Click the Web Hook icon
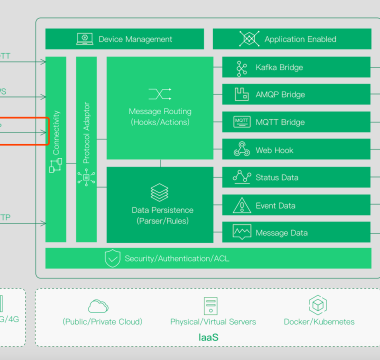The width and height of the screenshot is (380, 360). [x=242, y=149]
